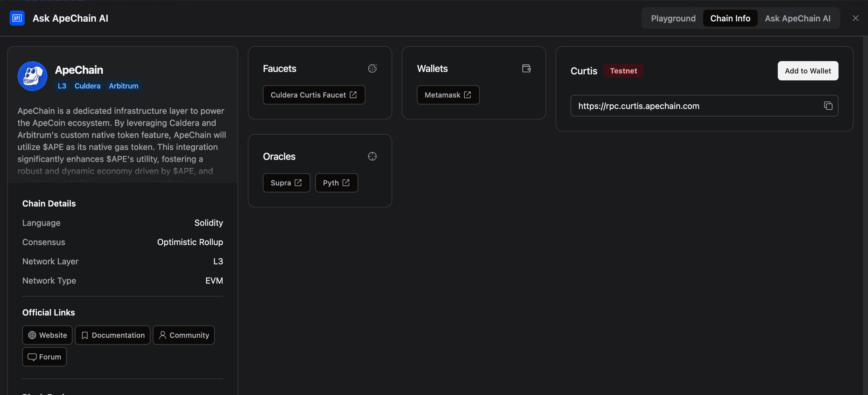
Task: Open the Culdera Curtis Faucet link
Action: 314,95
